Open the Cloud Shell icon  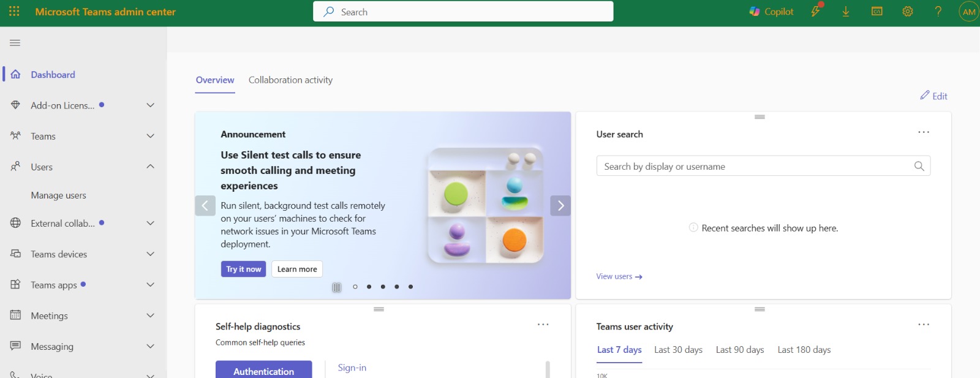tap(877, 11)
